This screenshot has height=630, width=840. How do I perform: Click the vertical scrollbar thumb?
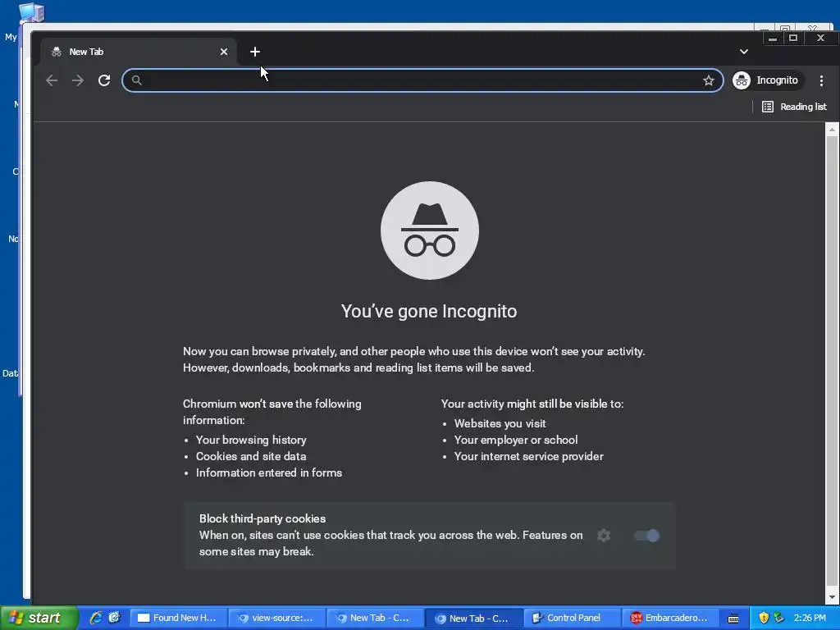pyautogui.click(x=832, y=359)
